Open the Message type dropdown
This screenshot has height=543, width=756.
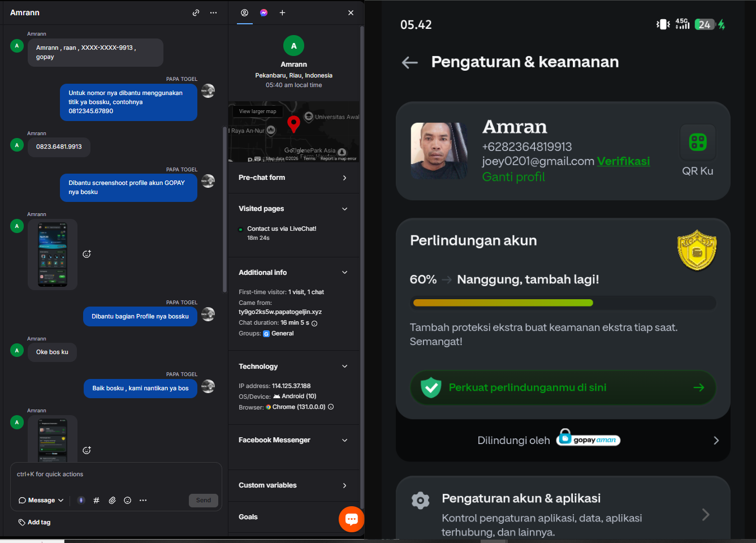pyautogui.click(x=41, y=501)
